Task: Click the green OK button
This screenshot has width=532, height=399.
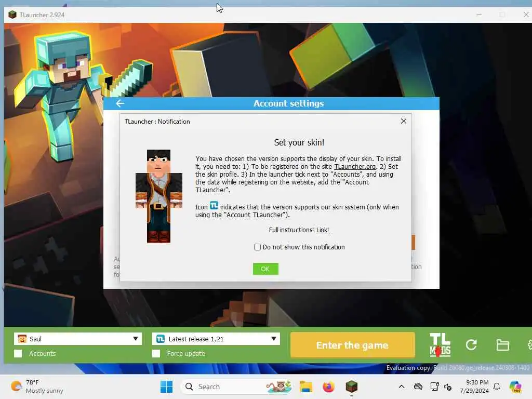Action: pos(265,269)
